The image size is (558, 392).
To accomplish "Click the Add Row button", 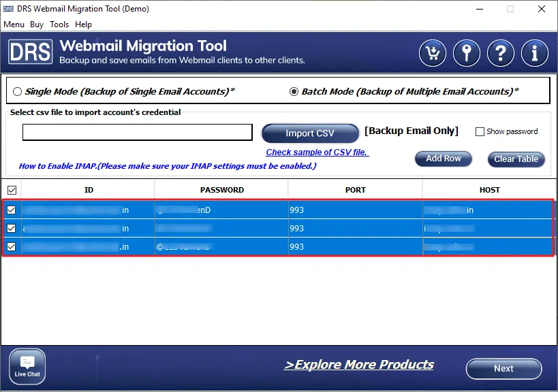I will click(444, 159).
